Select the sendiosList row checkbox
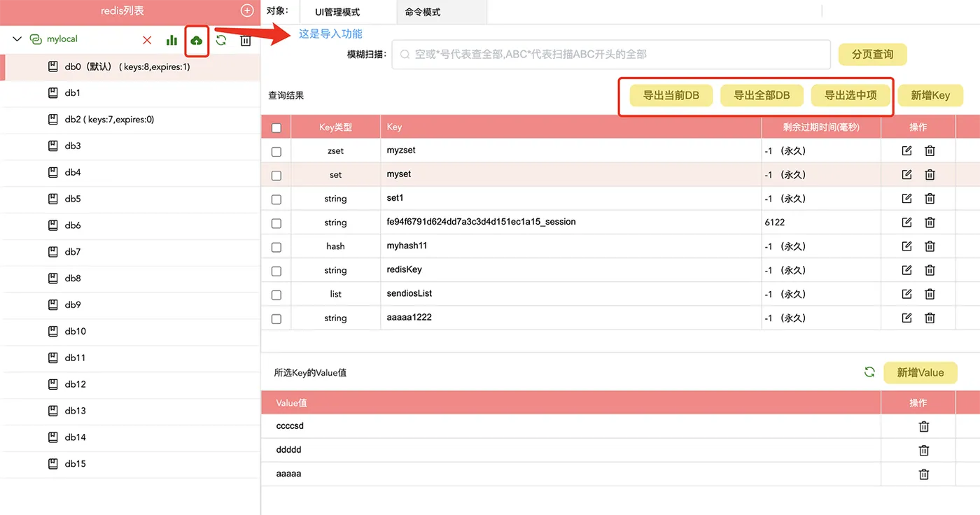The image size is (980, 515). (276, 295)
